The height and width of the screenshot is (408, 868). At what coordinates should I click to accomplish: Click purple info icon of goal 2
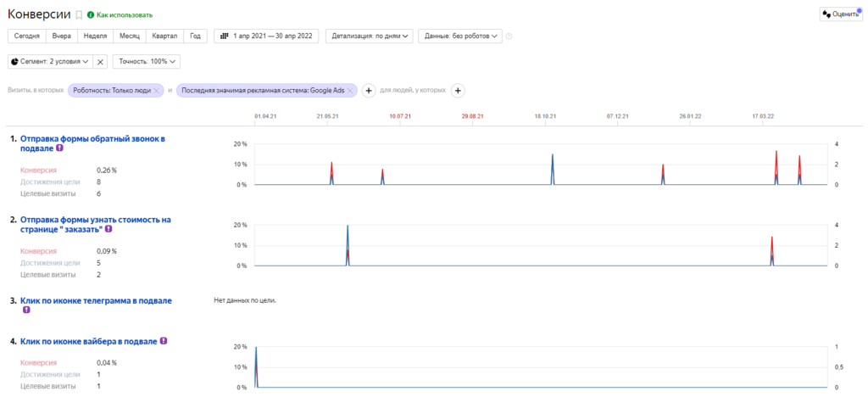point(108,229)
